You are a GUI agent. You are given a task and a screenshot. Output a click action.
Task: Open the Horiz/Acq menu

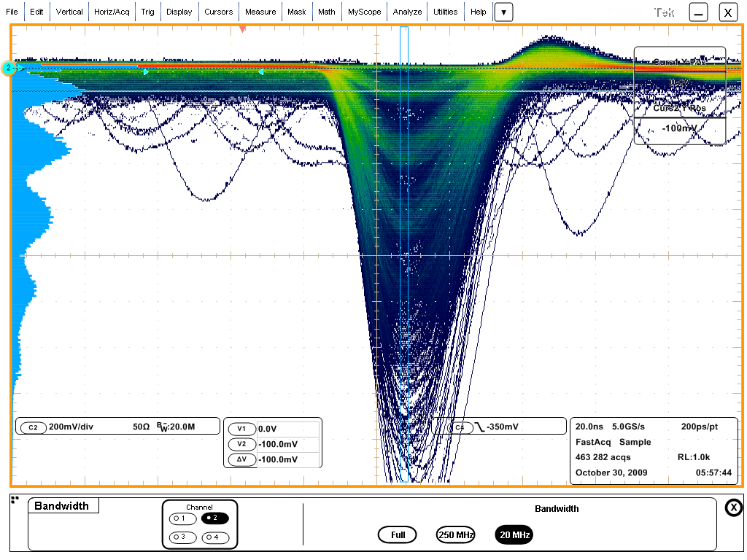[x=112, y=12]
